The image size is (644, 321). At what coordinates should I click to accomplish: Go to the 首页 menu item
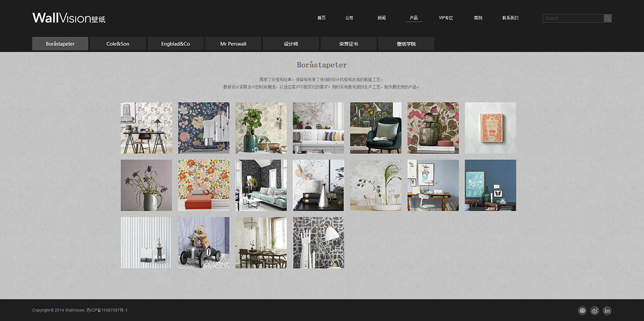pyautogui.click(x=321, y=18)
